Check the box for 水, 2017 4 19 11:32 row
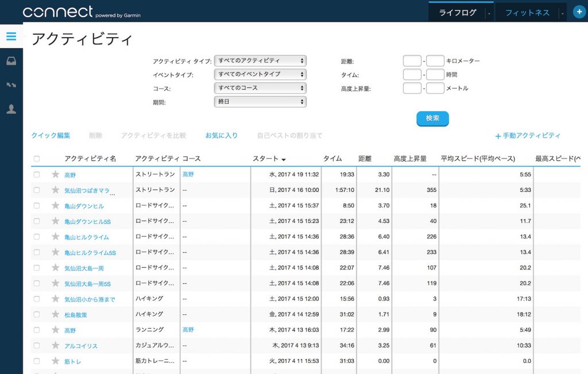 (37, 175)
